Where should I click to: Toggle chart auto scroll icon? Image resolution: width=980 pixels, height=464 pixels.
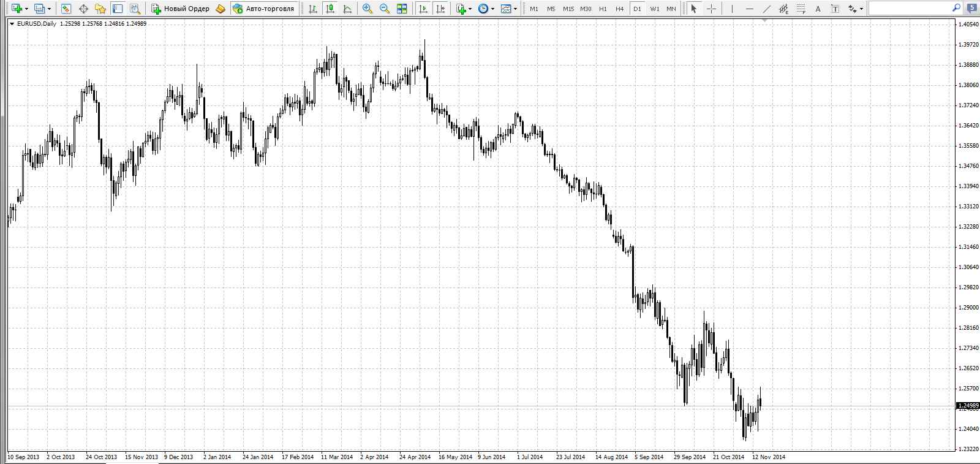[x=423, y=9]
